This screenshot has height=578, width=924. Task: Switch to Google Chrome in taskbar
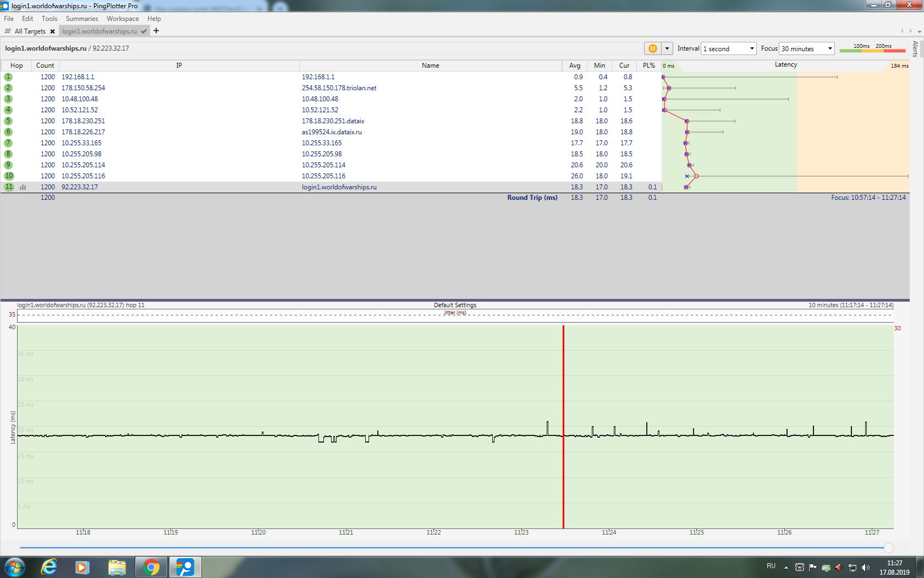(x=151, y=567)
